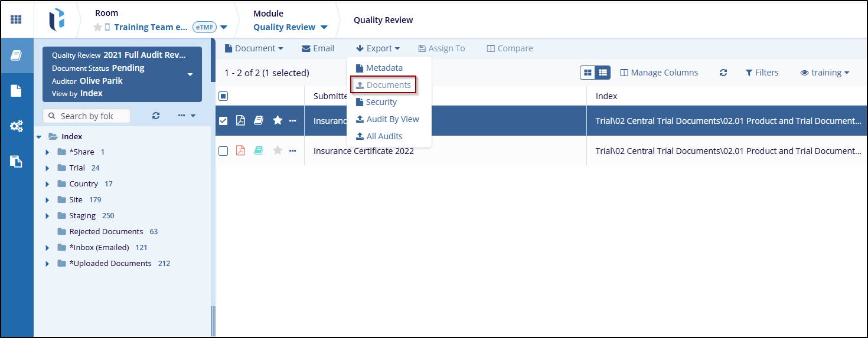Check the Insurance Certificate 2022 row checkbox
Screen dimensions: 868x338
[223, 151]
